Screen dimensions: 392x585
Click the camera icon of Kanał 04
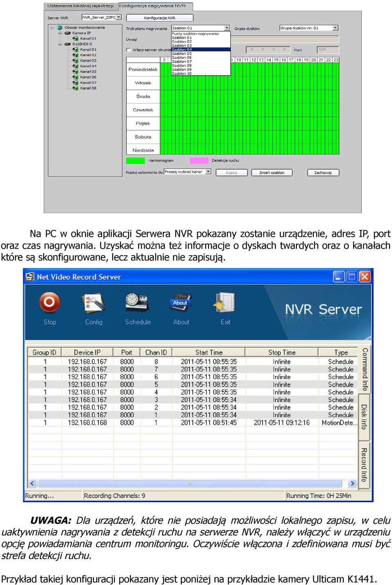(x=75, y=66)
